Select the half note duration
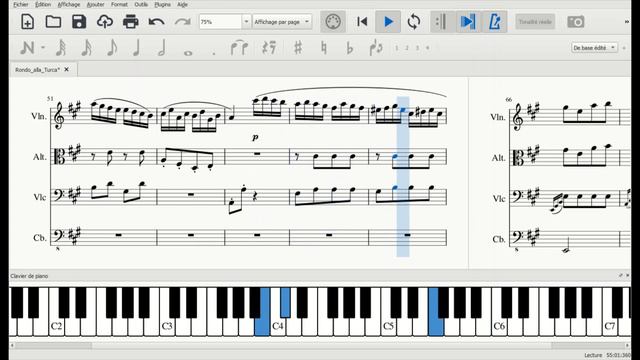 162,48
